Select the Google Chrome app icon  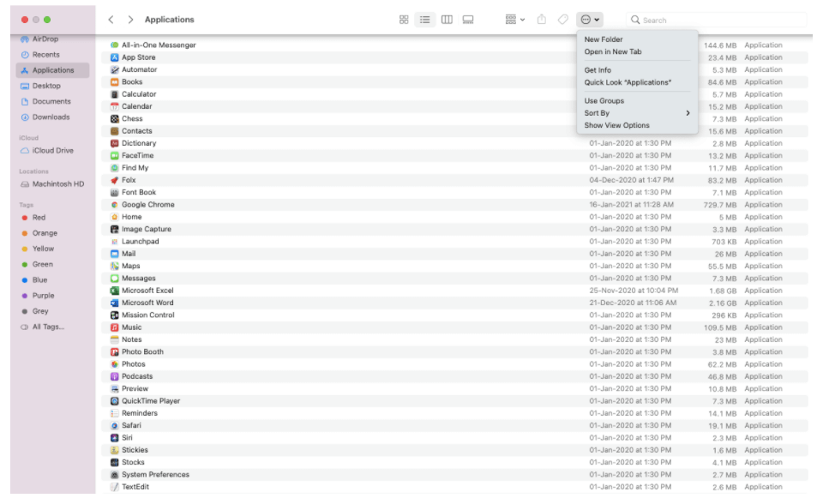click(115, 205)
